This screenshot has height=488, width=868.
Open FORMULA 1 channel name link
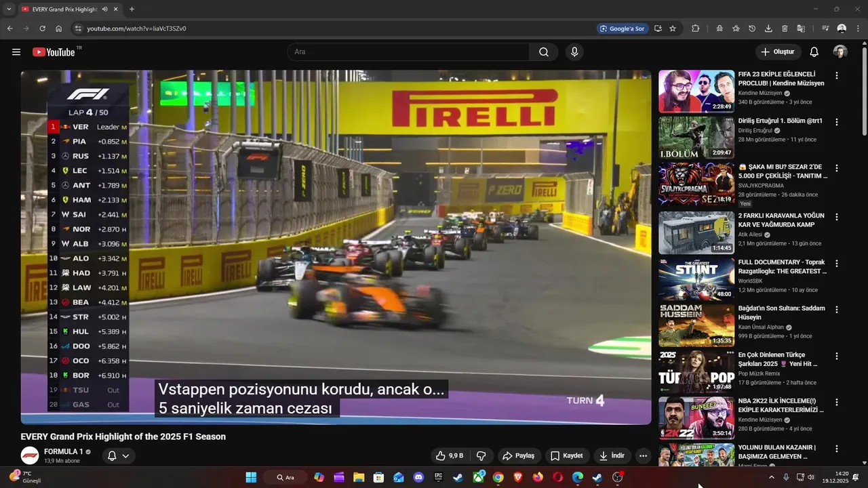pos(64,451)
